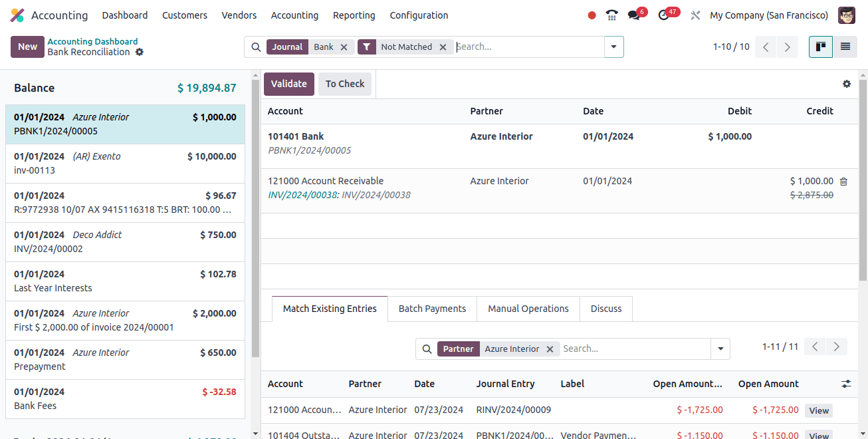Viewport: 868px width, 439px height.
Task: Open the Customers menu
Action: [x=185, y=15]
